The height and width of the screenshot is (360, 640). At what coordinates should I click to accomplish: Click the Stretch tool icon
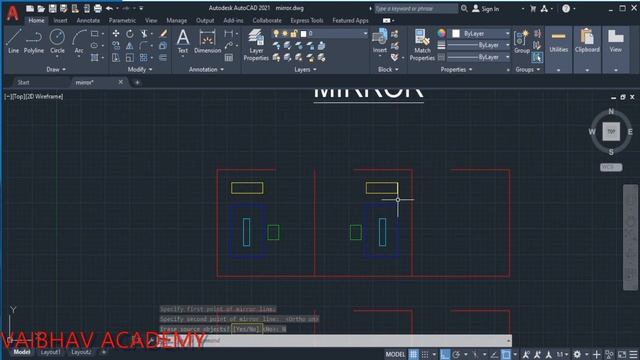tap(116, 58)
